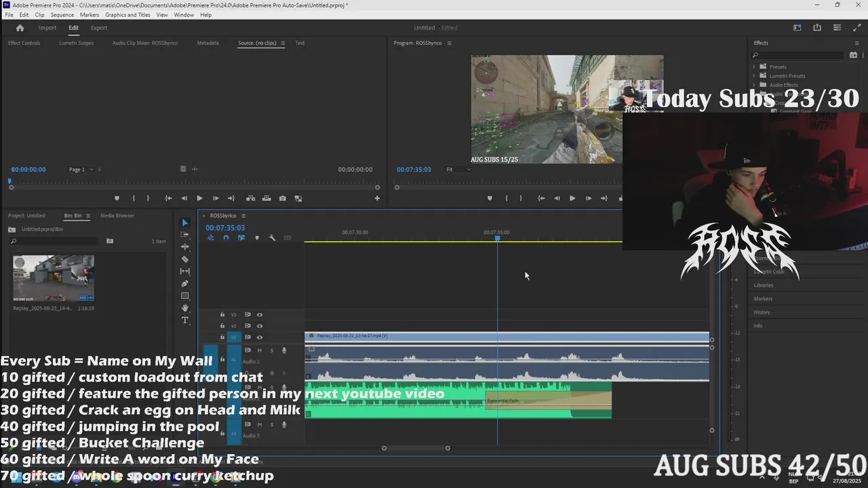Enable voice-over record on Audio 1
This screenshot has height=488, width=868.
click(284, 350)
